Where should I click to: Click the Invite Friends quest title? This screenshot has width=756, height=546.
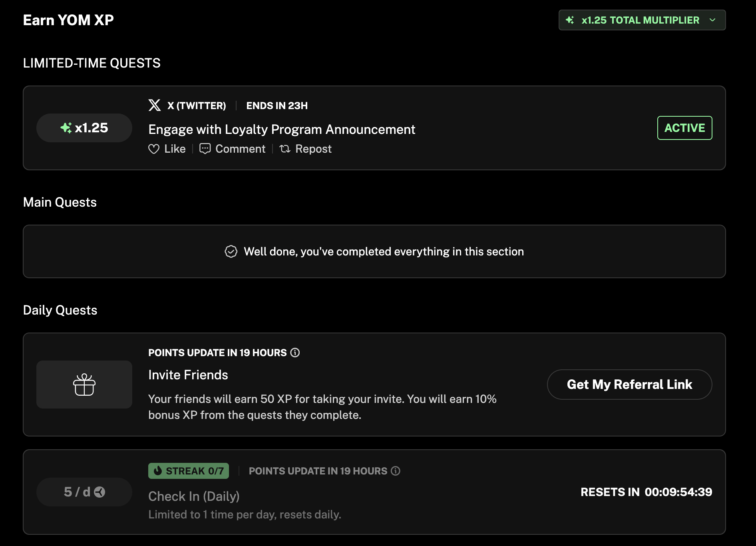188,375
